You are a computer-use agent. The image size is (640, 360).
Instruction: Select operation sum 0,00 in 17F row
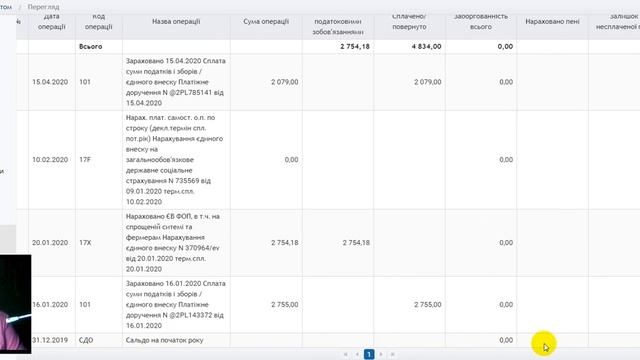(x=291, y=160)
